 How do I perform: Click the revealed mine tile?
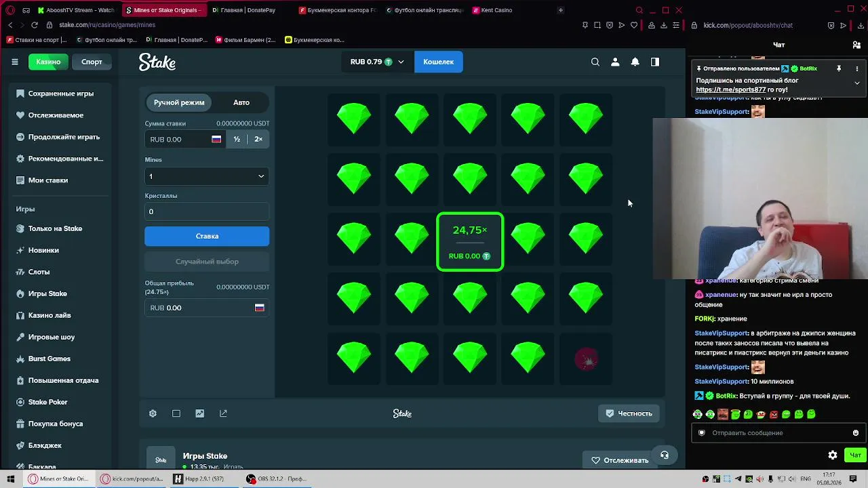coord(587,359)
